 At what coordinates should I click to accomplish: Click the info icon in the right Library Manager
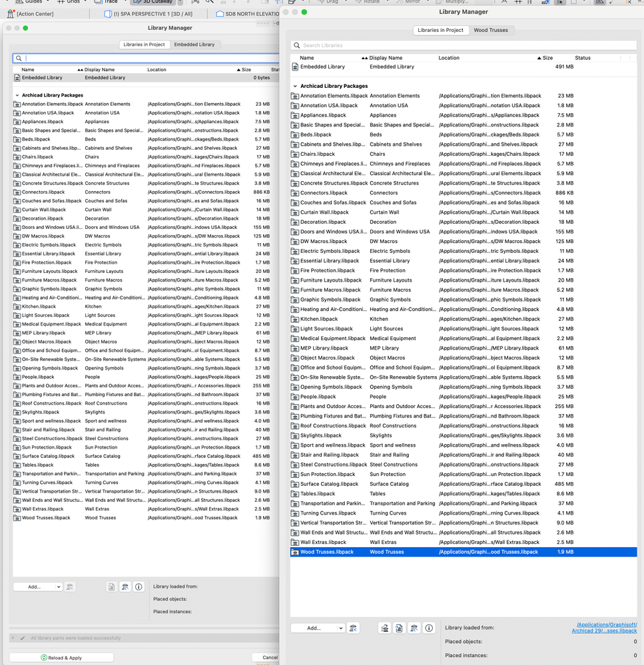click(428, 628)
